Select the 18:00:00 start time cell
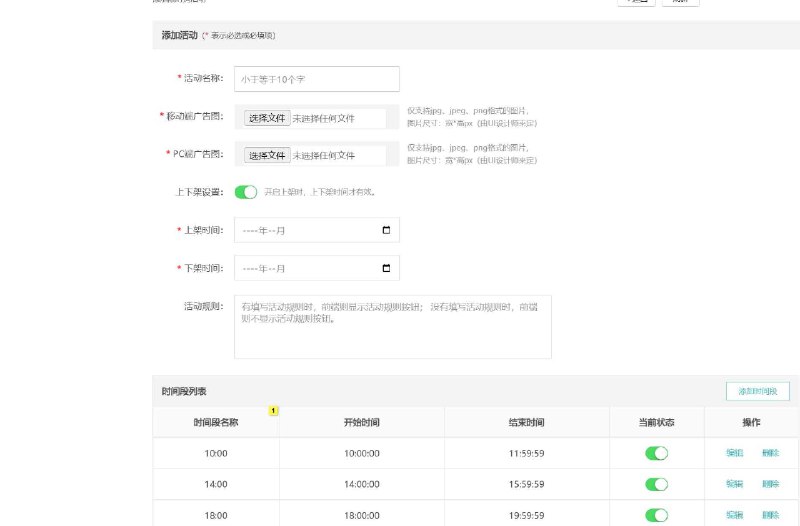Viewport: 800px width, 526px height. click(x=362, y=514)
